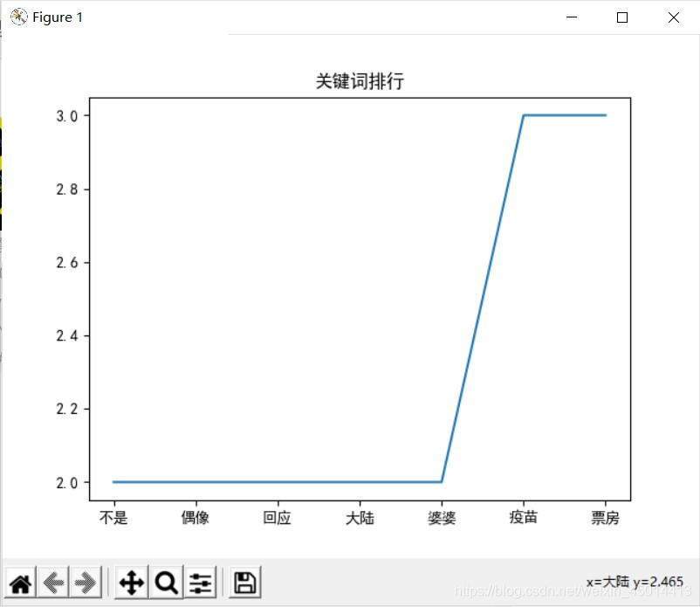Toggle the Pan axes tool
This screenshot has width=700, height=607.
[131, 583]
